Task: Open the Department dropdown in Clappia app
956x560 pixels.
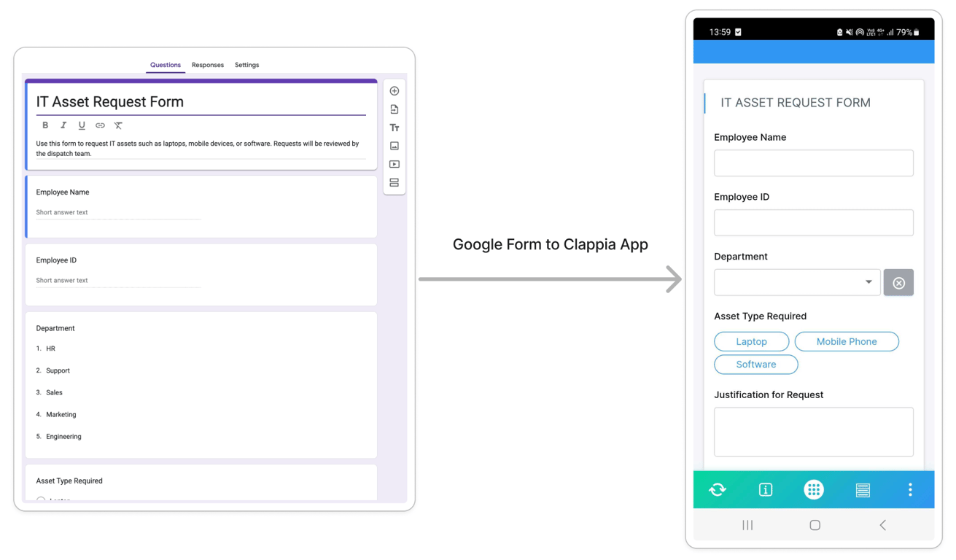Action: (x=797, y=282)
